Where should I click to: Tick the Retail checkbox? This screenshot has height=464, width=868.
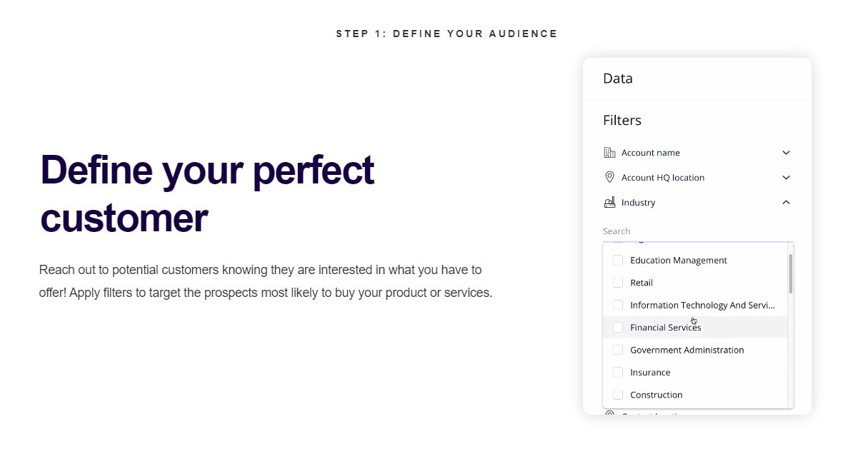click(618, 283)
